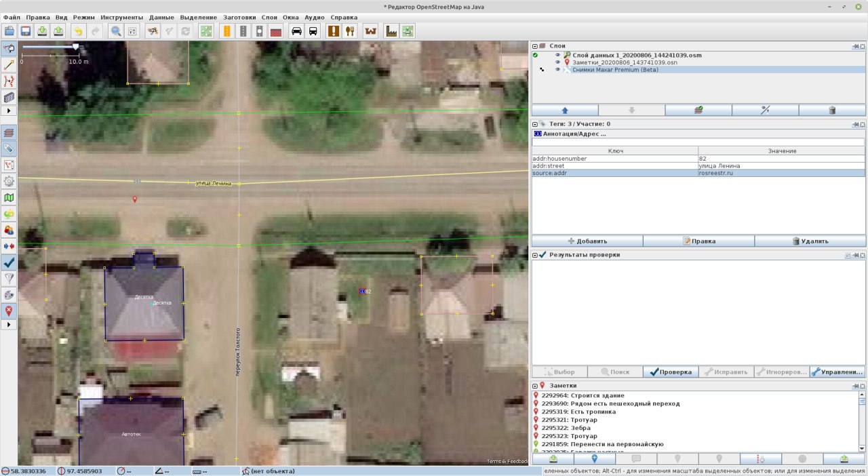Image resolution: width=868 pixels, height=476 pixels.
Task: Click Upload data toolbar icon
Action: (x=58, y=31)
